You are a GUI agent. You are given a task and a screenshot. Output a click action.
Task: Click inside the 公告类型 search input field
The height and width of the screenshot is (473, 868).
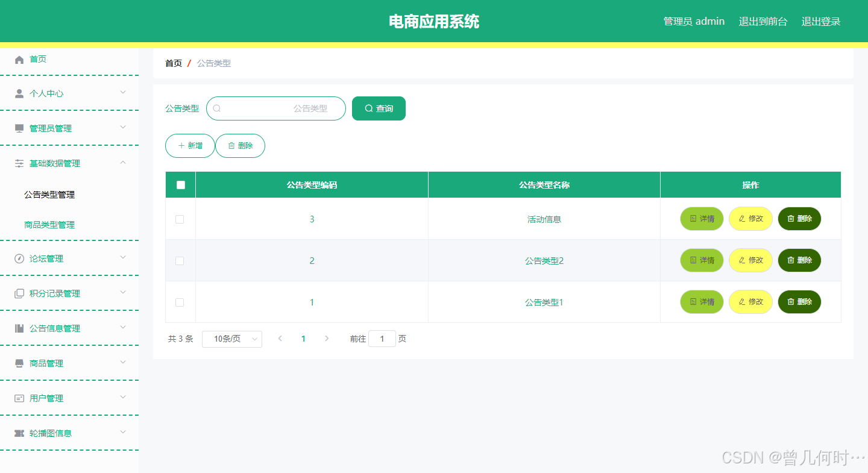coord(275,108)
